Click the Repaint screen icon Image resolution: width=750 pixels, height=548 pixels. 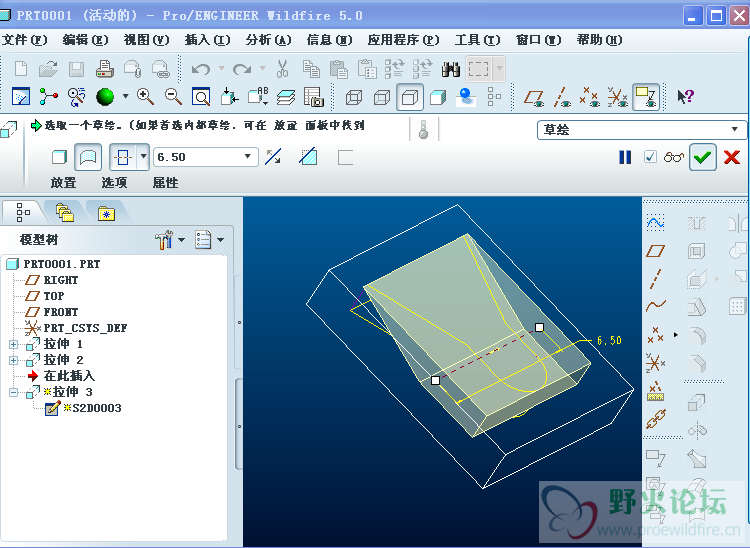coord(21,97)
